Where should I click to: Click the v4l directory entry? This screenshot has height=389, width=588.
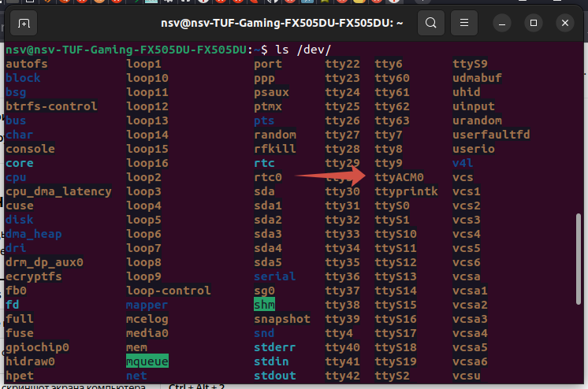tap(463, 163)
